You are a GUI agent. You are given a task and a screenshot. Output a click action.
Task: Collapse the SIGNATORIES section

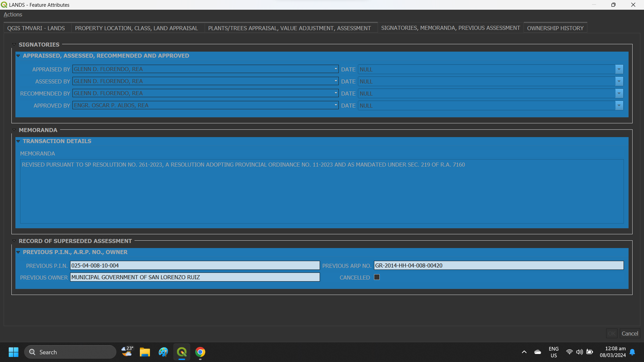click(x=14, y=45)
